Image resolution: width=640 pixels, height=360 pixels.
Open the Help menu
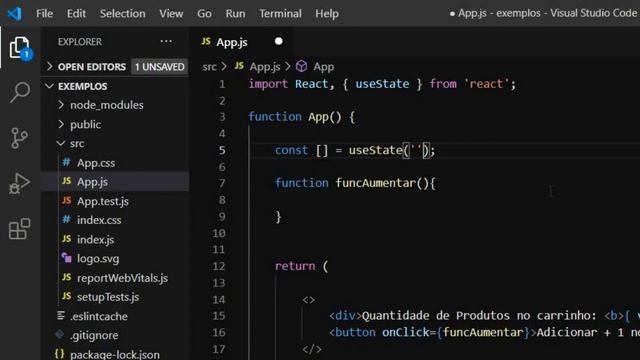pos(327,13)
